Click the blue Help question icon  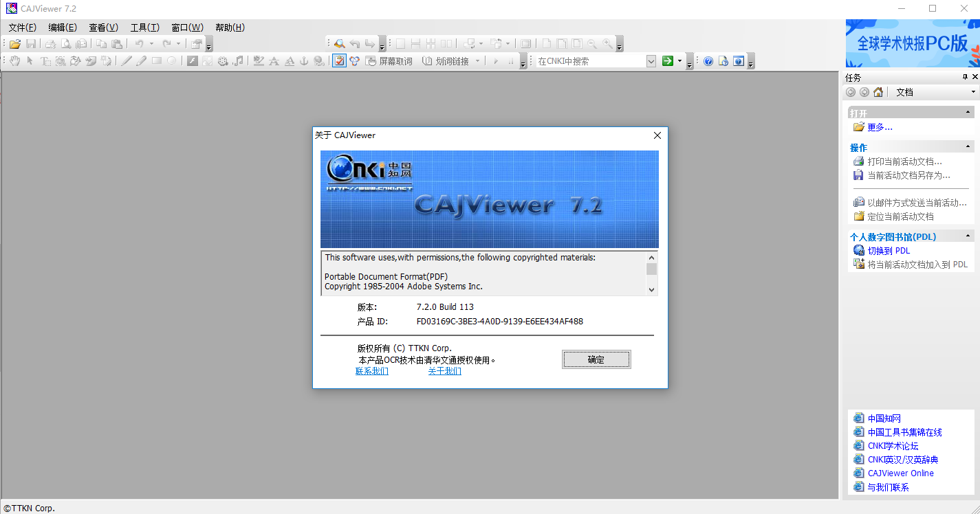(x=708, y=61)
